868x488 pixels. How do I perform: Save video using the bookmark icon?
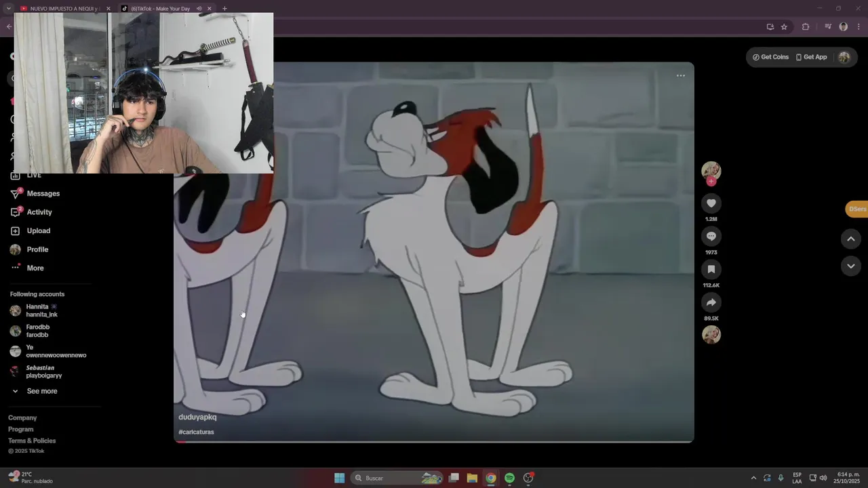point(711,269)
